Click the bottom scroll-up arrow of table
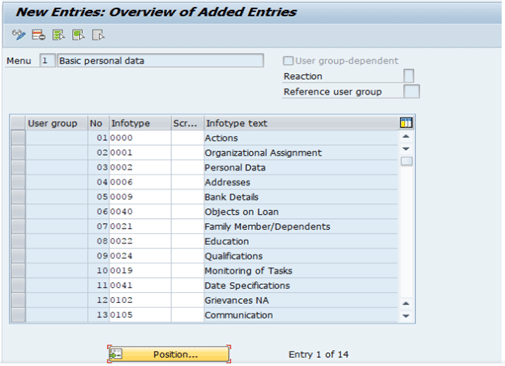This screenshot has height=366, width=505. tap(406, 303)
